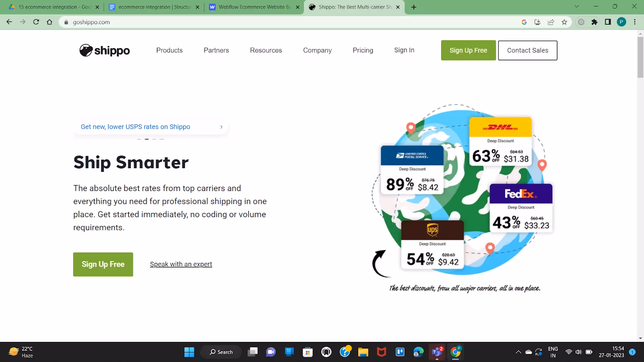This screenshot has width=644, height=362.
Task: Close the Shippo browser tab
Action: coord(398,7)
